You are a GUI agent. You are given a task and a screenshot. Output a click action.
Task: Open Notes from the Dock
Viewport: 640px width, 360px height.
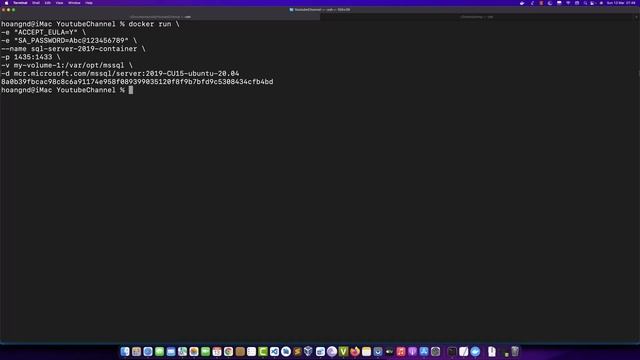[x=366, y=351]
